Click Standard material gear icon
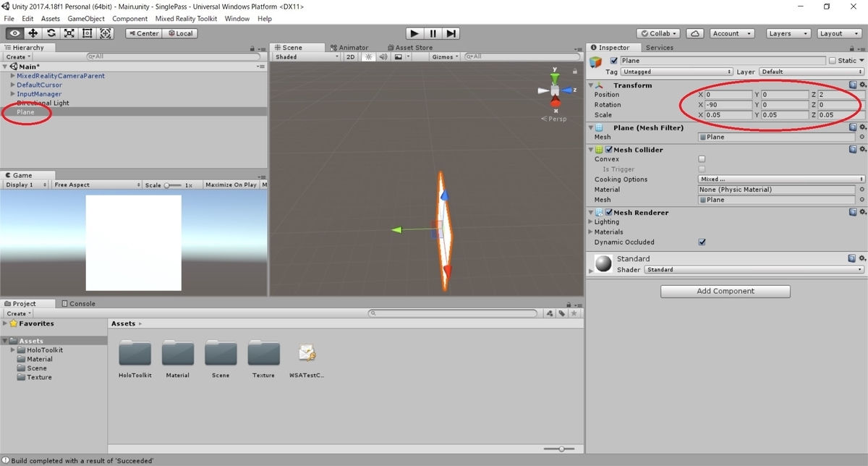868x466 pixels. tap(861, 258)
